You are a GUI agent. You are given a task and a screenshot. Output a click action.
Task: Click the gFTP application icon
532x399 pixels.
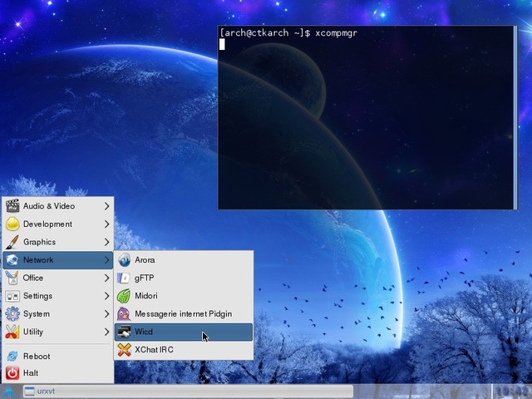click(x=124, y=278)
